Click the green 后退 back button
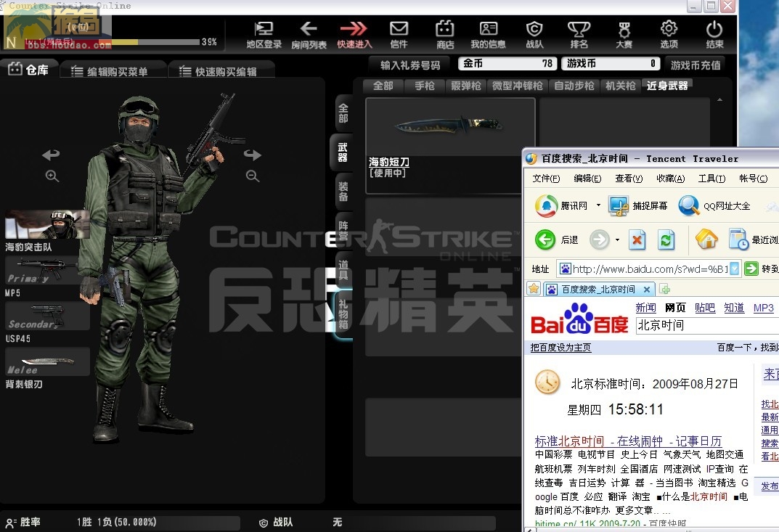Image resolution: width=779 pixels, height=532 pixels. click(x=545, y=240)
